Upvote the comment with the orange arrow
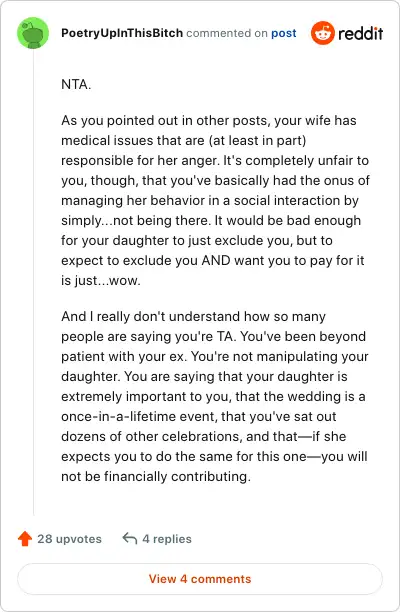The height and width of the screenshot is (612, 400). [25, 539]
